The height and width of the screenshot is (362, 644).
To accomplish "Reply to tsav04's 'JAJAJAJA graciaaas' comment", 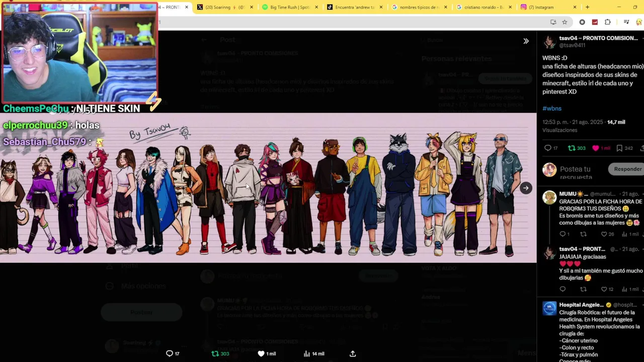I will pos(562,289).
